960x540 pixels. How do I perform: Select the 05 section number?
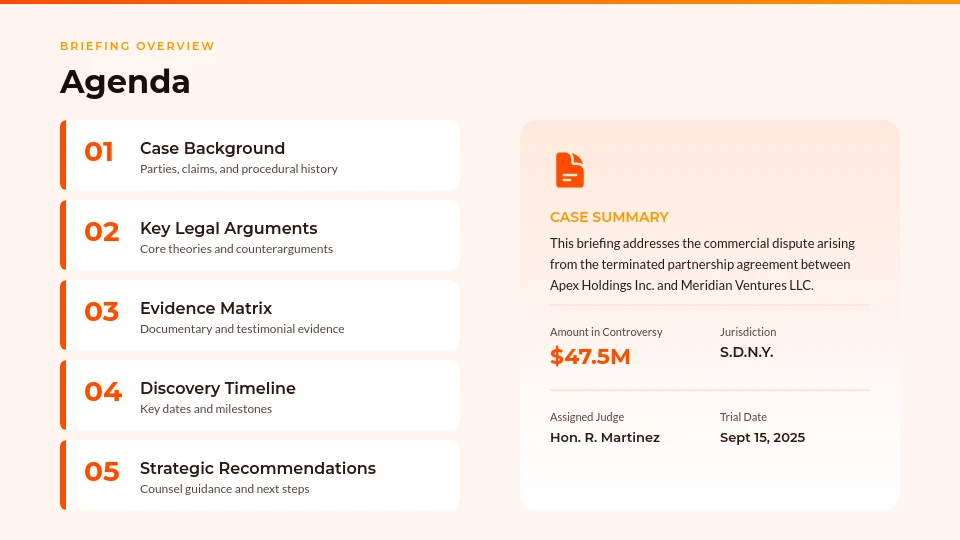(x=101, y=472)
